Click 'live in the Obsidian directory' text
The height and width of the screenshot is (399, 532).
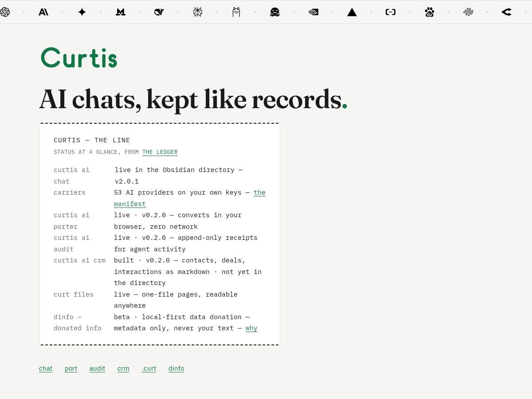point(175,170)
